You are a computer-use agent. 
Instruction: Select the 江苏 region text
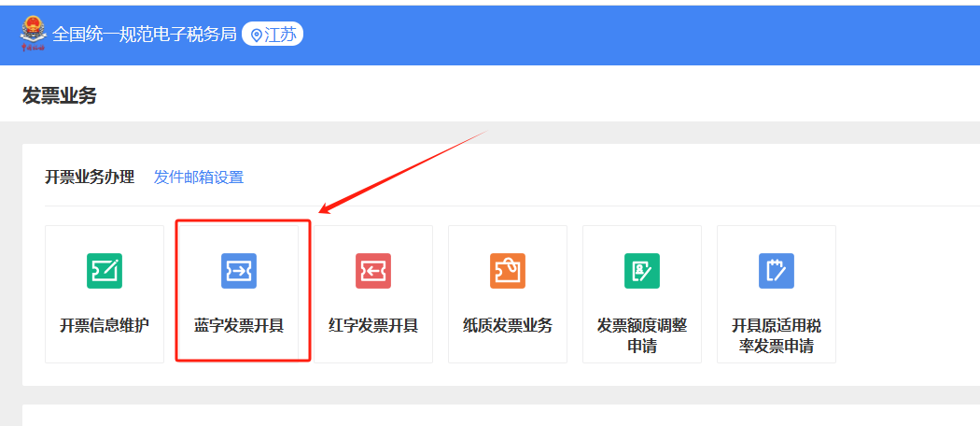click(x=280, y=35)
